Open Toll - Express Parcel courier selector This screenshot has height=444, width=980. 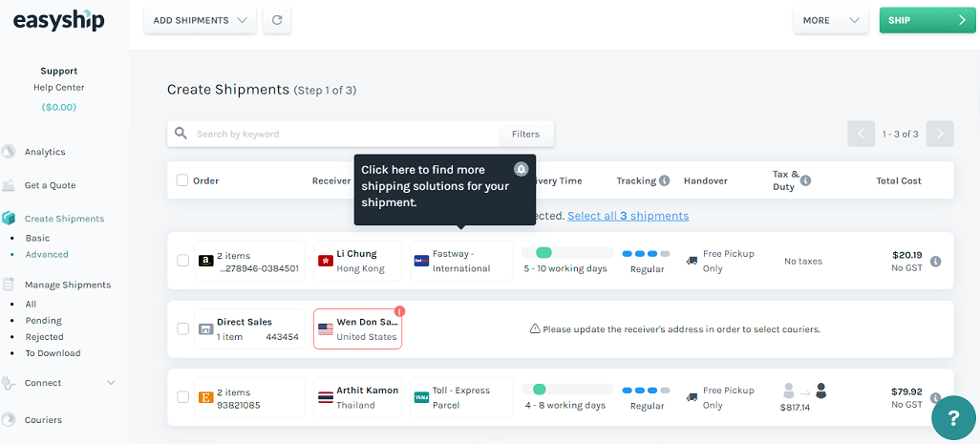point(461,398)
